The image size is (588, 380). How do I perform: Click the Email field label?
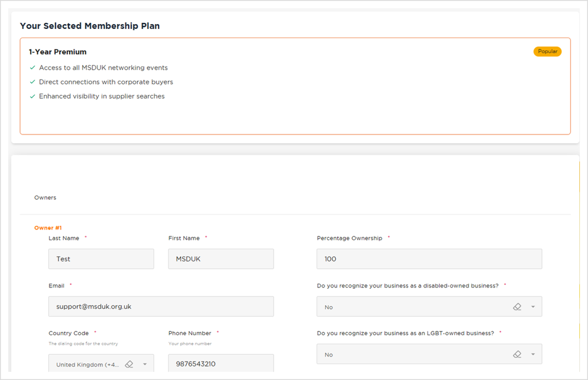click(x=57, y=286)
